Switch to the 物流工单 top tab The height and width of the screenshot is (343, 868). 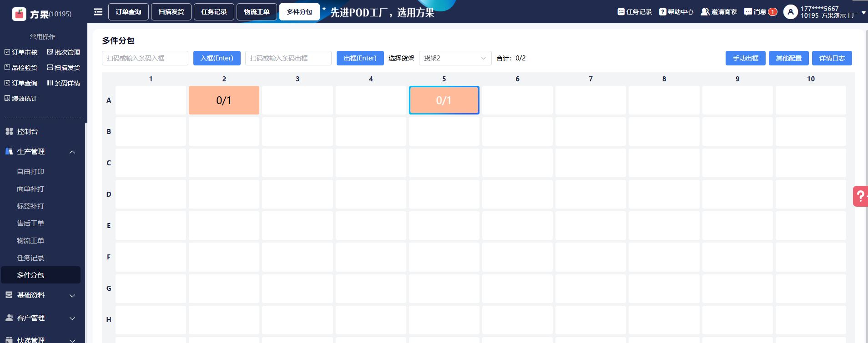(257, 12)
